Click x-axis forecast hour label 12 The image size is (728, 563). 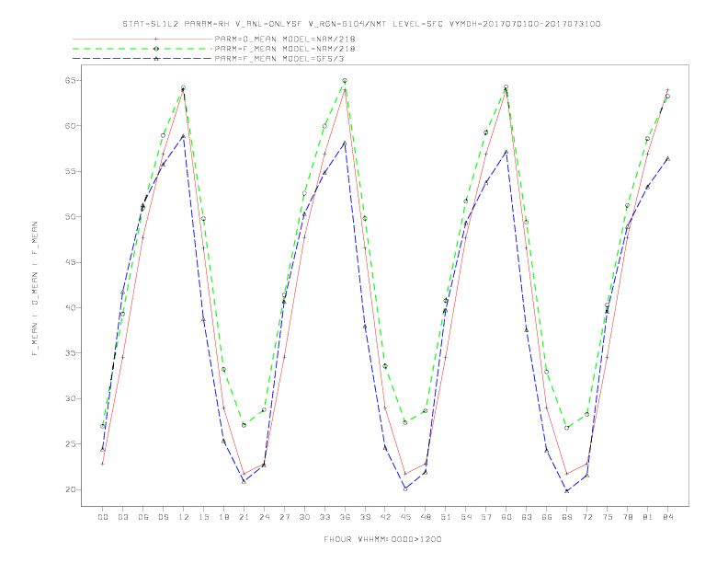[x=184, y=517]
